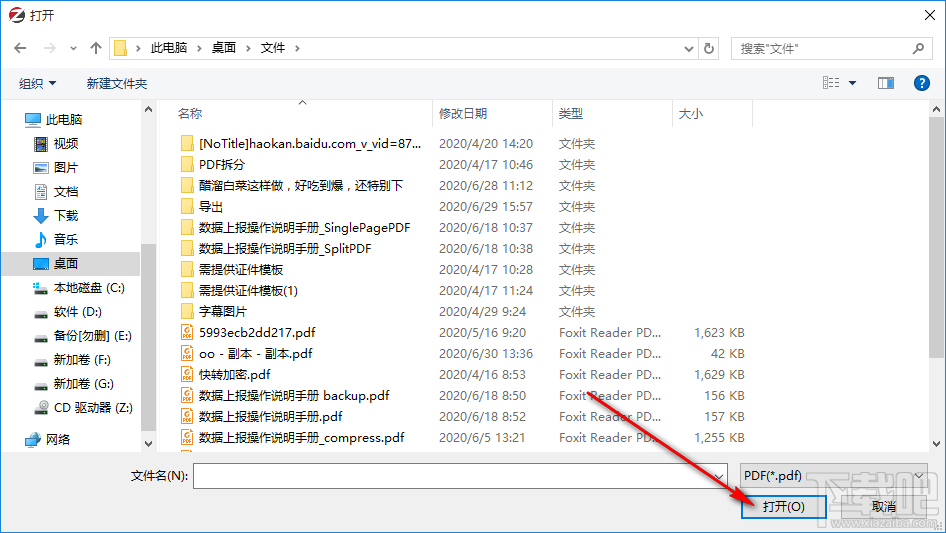Image resolution: width=946 pixels, height=533 pixels.
Task: Open the PDF(*.pdf) file type dropdown
Action: pyautogui.click(x=834, y=476)
